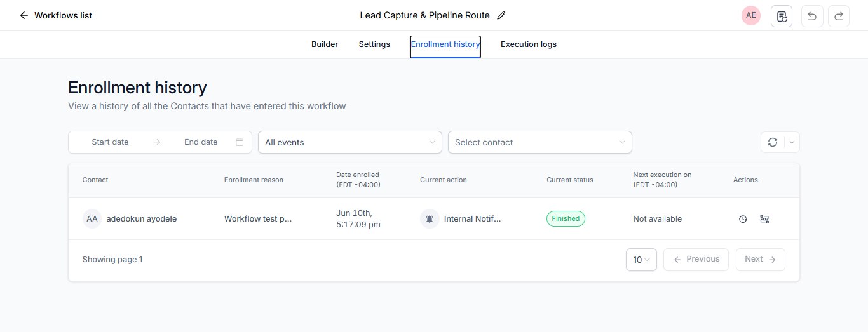Expand the All events dropdown
This screenshot has height=332, width=868.
pos(349,142)
